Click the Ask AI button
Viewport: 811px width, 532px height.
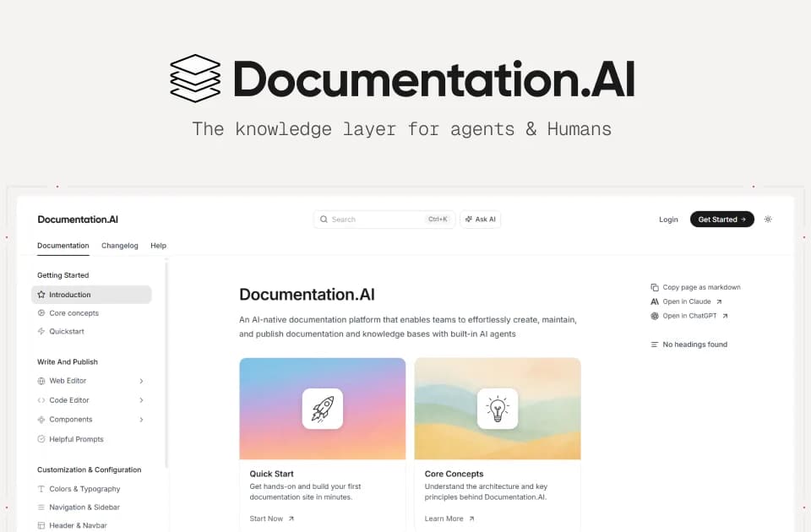(x=480, y=220)
